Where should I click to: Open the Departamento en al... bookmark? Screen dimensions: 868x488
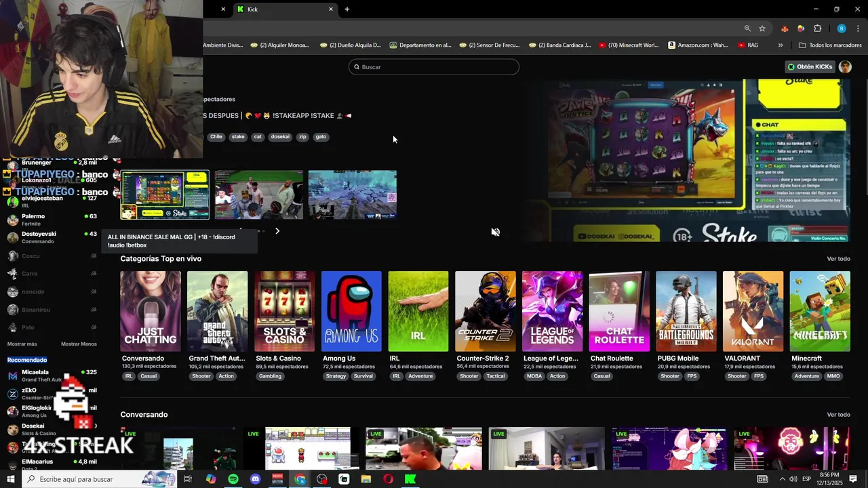420,45
